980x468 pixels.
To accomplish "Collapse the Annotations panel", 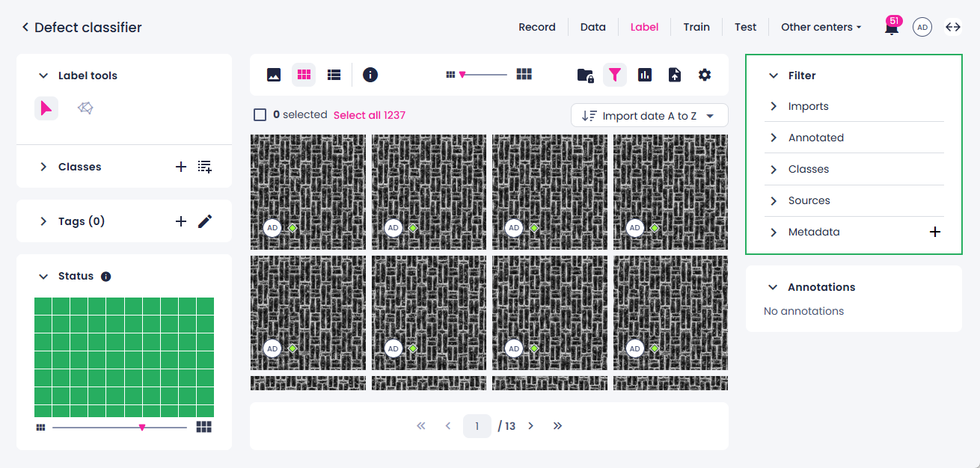I will [x=774, y=287].
